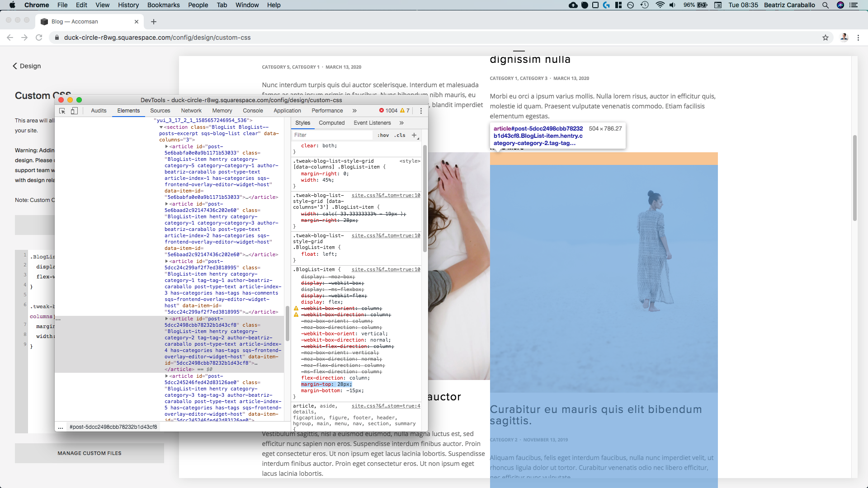Open a new Chrome tab
The width and height of the screenshot is (868, 488).
coord(154,22)
